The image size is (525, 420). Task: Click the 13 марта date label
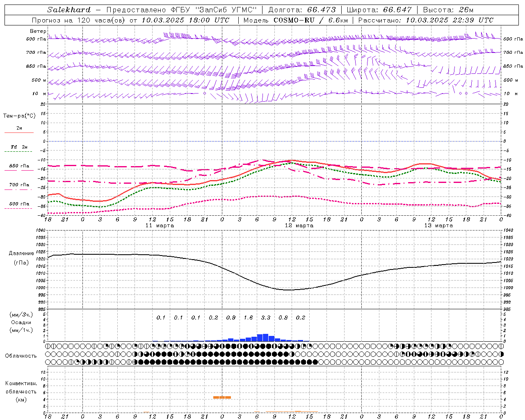[x=438, y=225]
